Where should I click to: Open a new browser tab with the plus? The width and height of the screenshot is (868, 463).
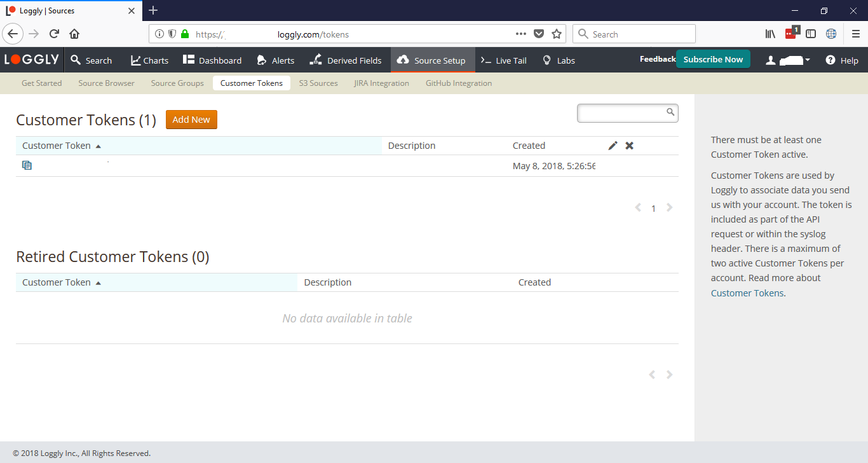(153, 10)
